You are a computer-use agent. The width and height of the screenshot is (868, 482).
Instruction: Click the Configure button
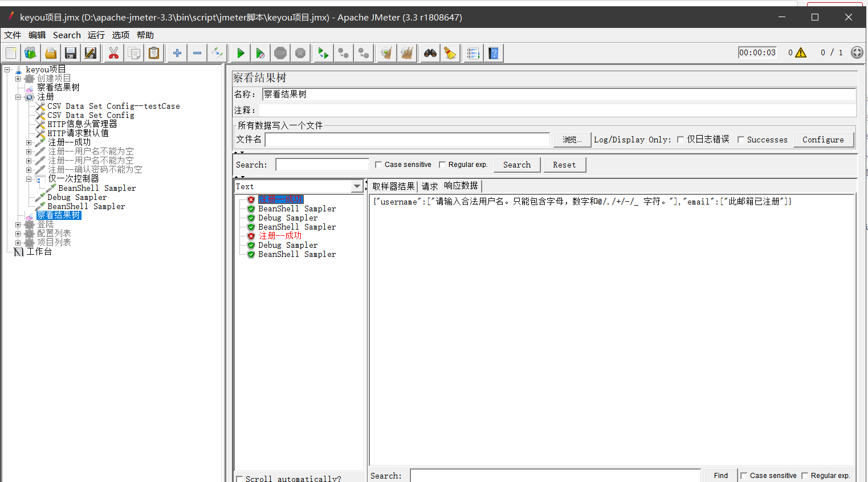tap(823, 139)
